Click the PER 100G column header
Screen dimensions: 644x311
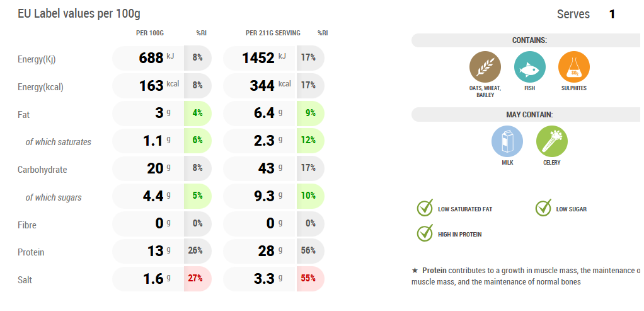[x=150, y=33]
